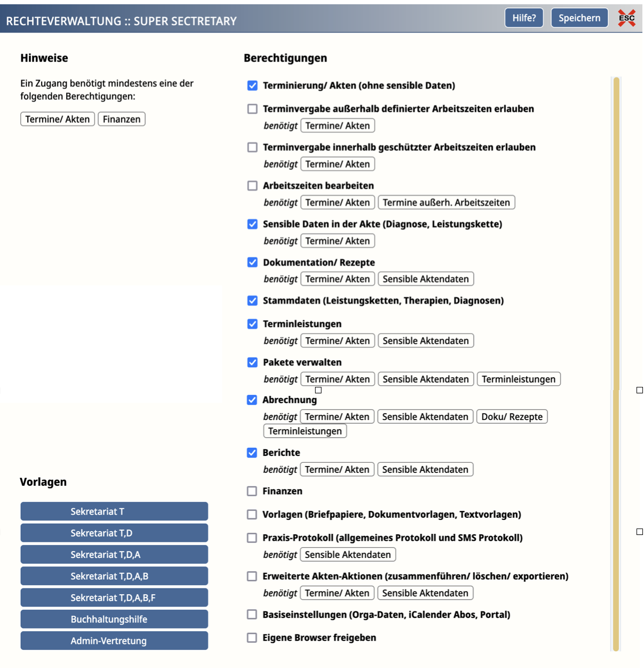
Task: Enable Terminvergabe innerhalb geschützter Arbeitszeiten erlauben
Action: [253, 147]
